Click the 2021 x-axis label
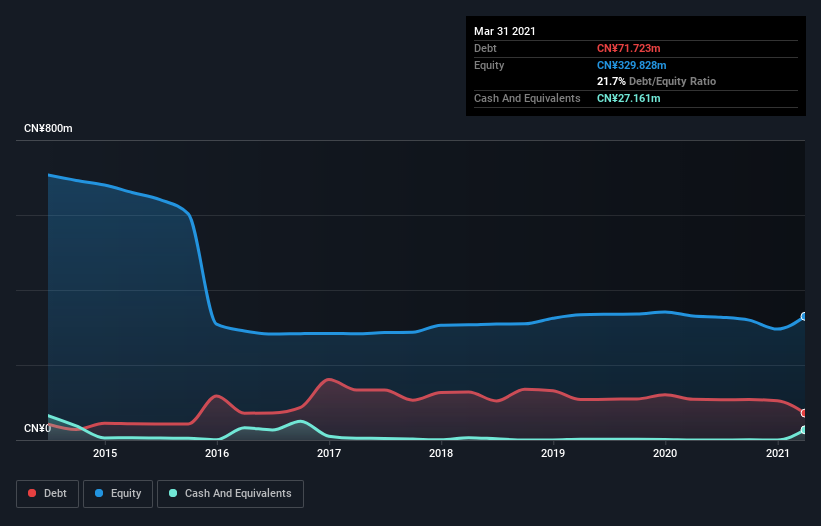 (778, 453)
